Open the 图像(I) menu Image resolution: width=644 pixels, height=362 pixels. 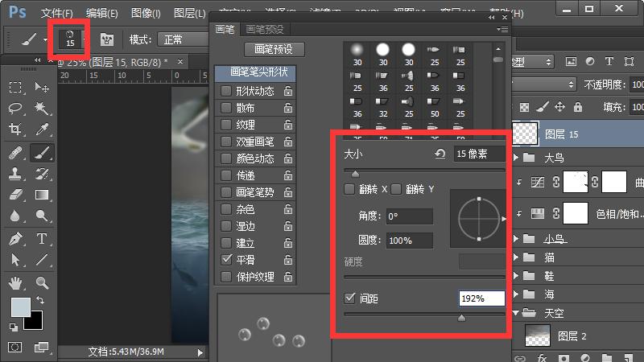click(146, 13)
